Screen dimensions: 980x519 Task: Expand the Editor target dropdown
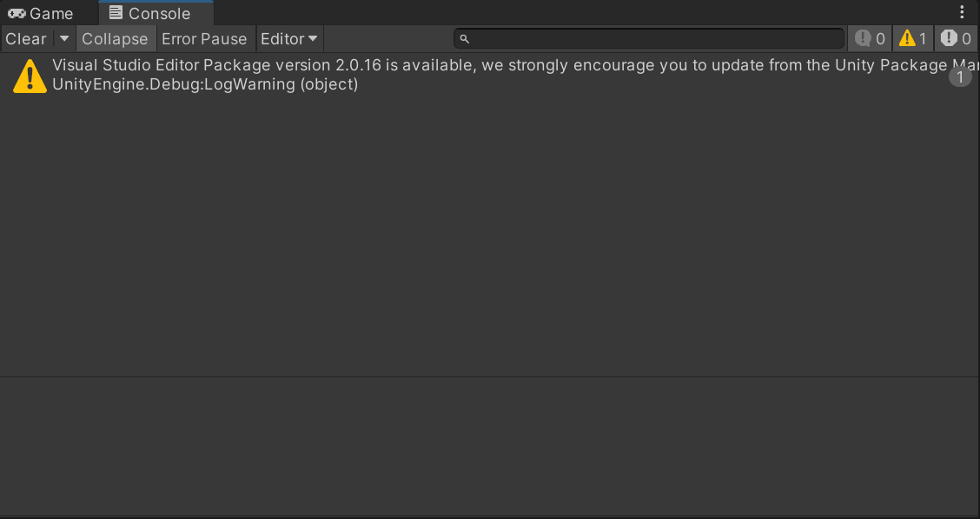tap(289, 39)
